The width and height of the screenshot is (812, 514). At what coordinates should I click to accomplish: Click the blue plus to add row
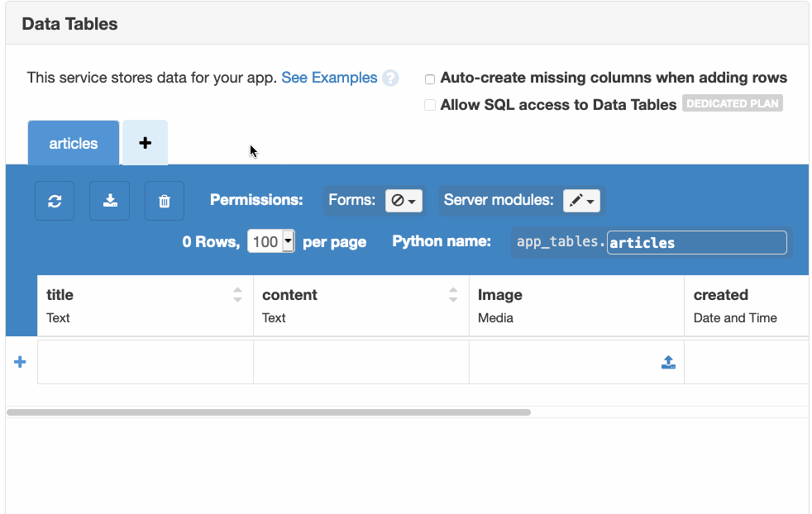pos(21,362)
